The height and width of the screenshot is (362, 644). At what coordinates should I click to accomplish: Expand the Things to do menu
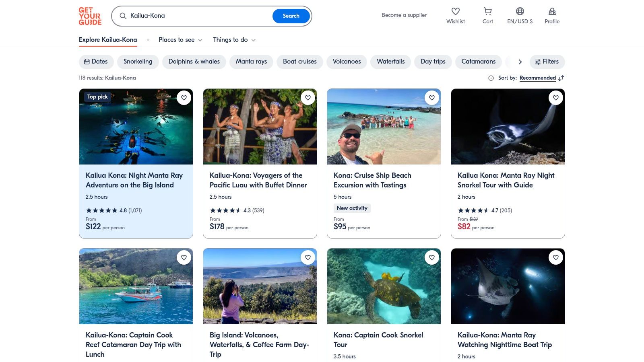coord(234,40)
